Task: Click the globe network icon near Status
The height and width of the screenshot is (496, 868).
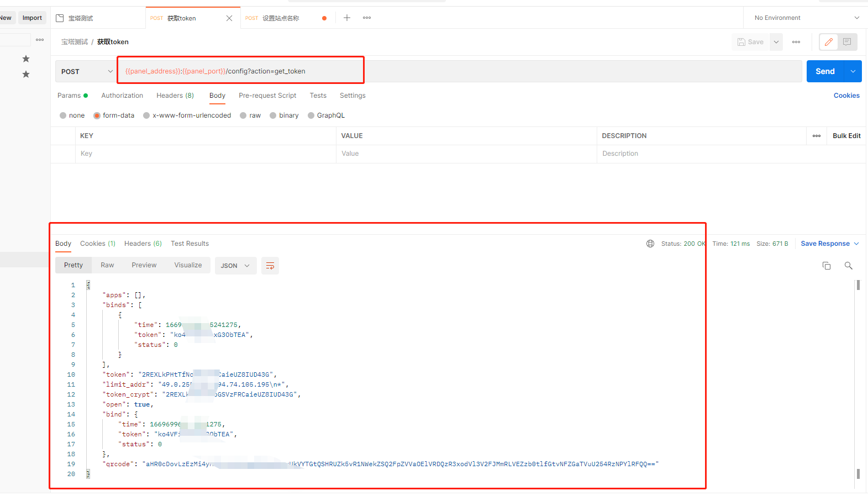Action: [650, 244]
